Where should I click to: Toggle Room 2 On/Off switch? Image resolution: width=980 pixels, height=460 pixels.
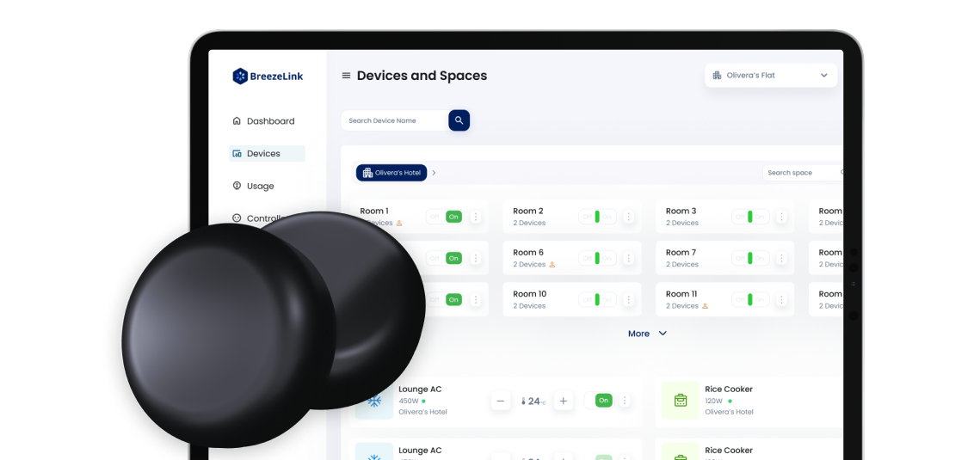click(x=597, y=217)
